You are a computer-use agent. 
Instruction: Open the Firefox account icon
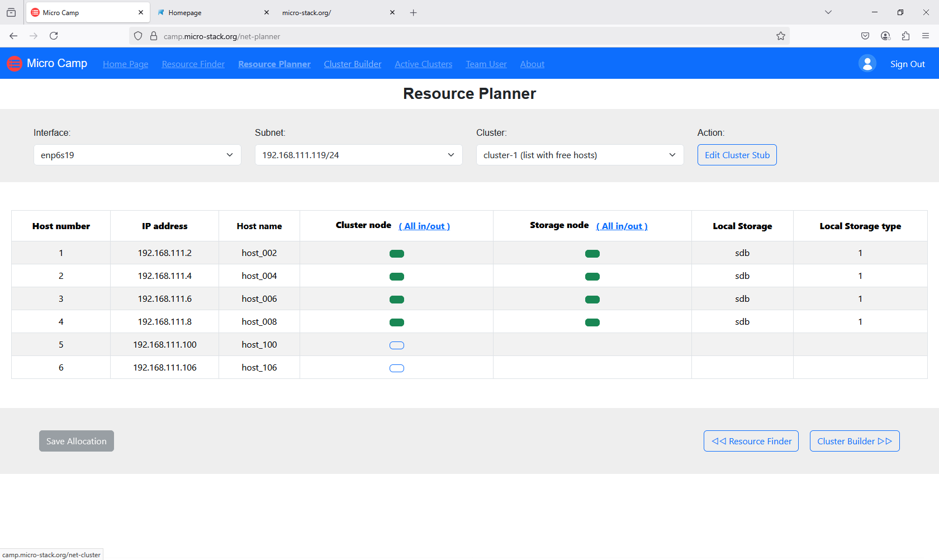tap(885, 36)
